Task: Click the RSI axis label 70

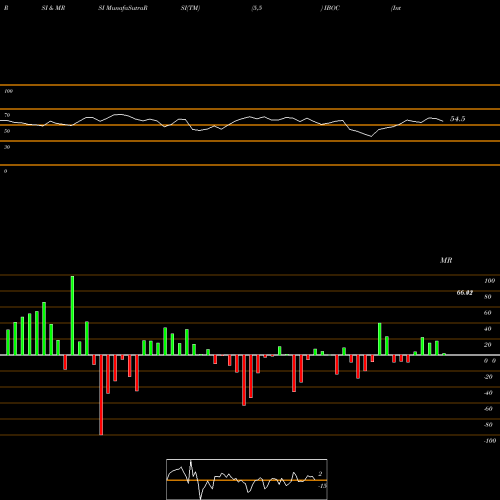Action: tap(7, 115)
